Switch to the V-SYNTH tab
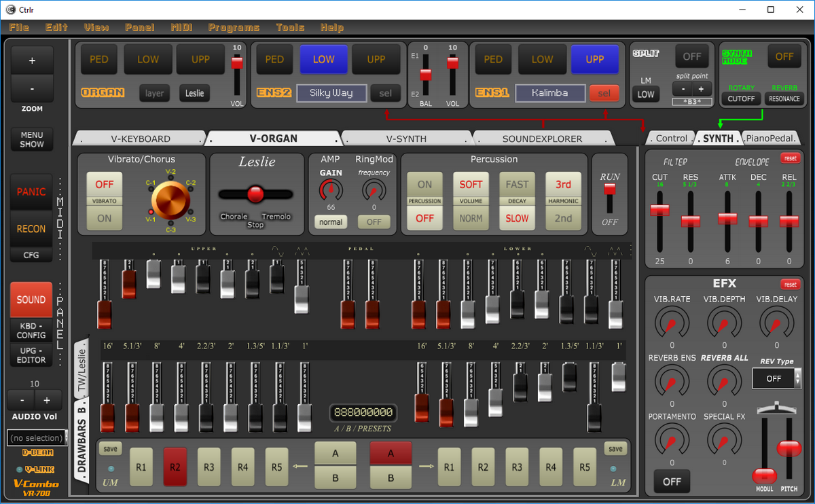 [406, 139]
